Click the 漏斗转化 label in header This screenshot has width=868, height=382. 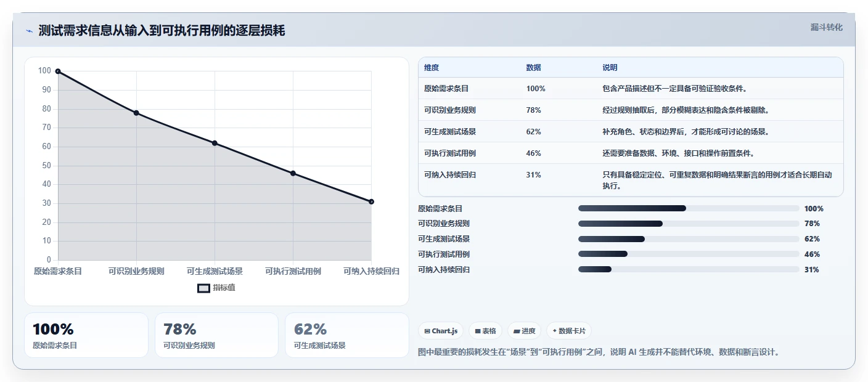(x=826, y=28)
